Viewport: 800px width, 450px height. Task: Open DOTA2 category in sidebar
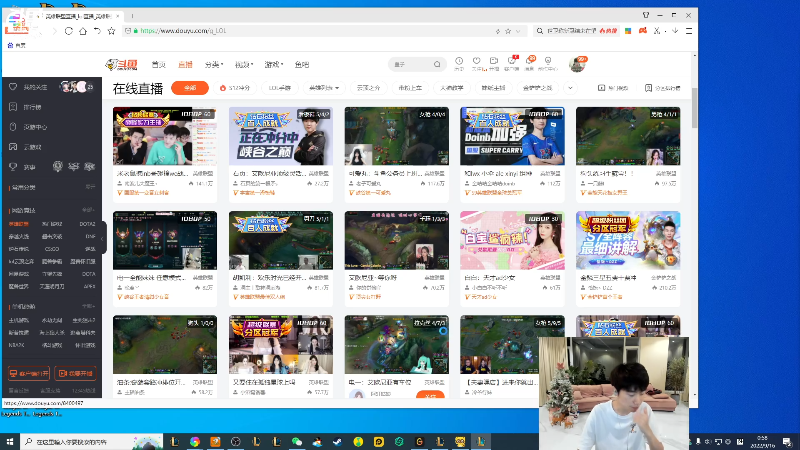pos(87,224)
